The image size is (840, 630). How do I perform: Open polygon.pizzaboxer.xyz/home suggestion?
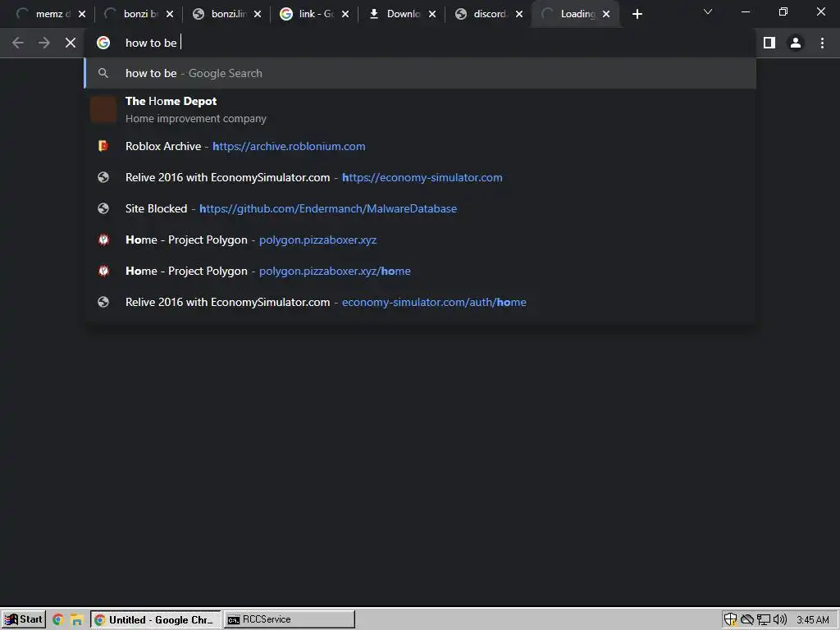[420, 271]
